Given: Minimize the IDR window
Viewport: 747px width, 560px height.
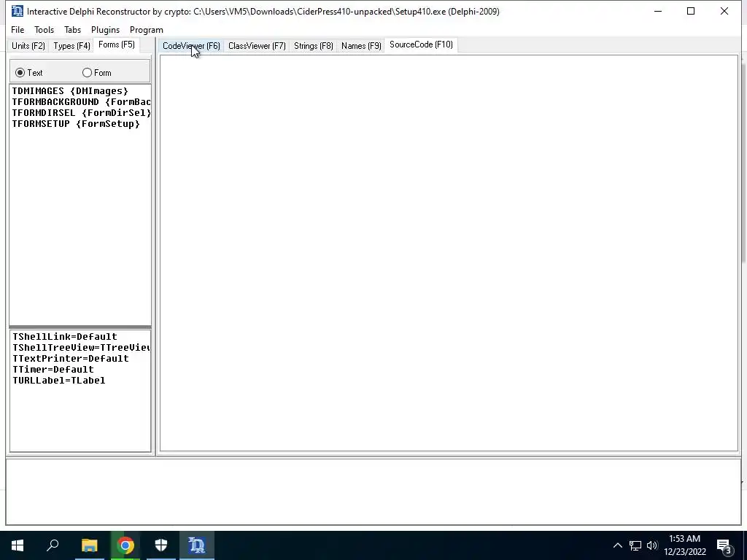Looking at the screenshot, I should (x=658, y=11).
